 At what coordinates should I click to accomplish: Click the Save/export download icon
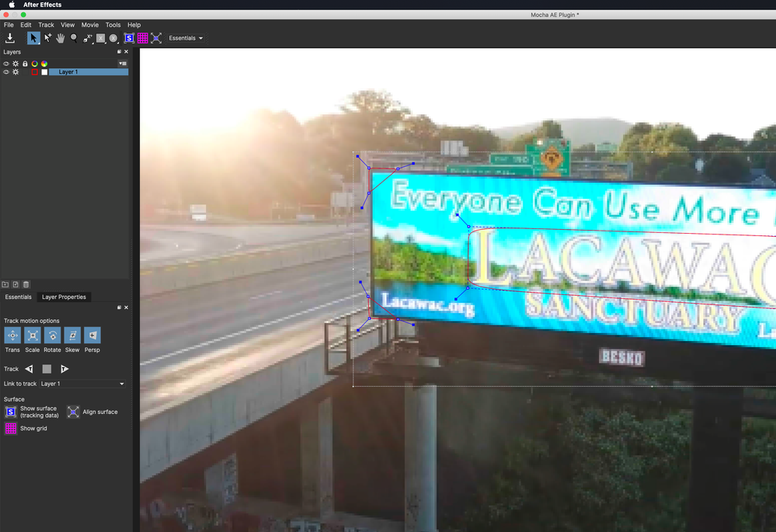click(x=10, y=38)
